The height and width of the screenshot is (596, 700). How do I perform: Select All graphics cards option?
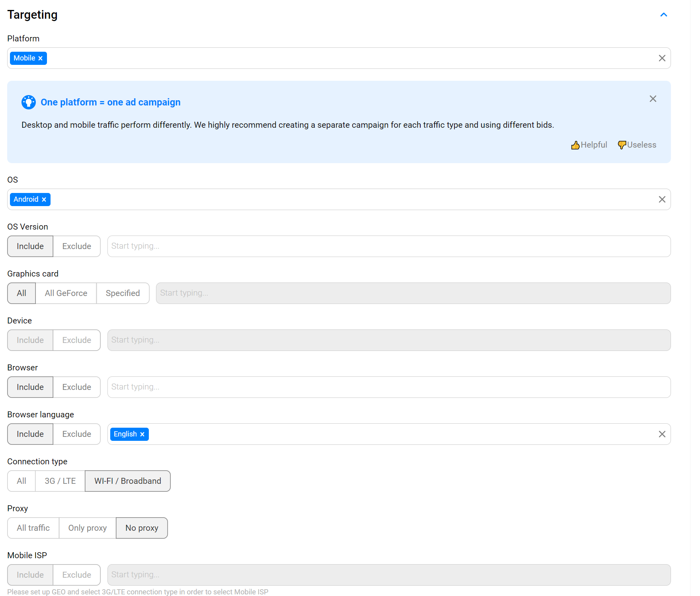pos(21,293)
